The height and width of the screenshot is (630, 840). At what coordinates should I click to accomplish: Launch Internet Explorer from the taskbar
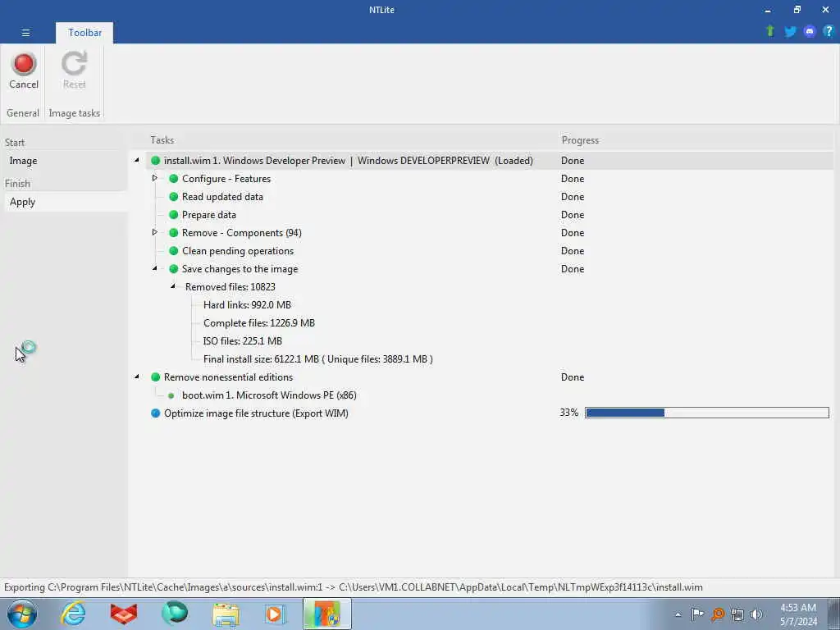pos(73,614)
